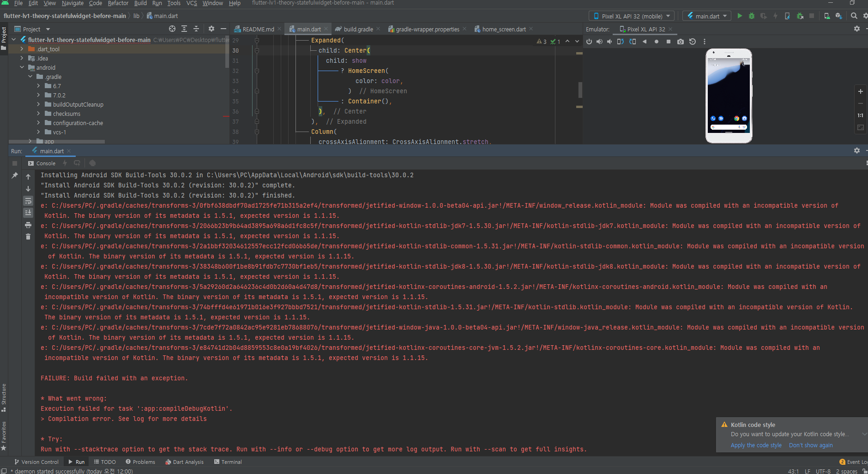This screenshot has width=868, height=474.
Task: Open Terminal tool window
Action: [x=228, y=462]
